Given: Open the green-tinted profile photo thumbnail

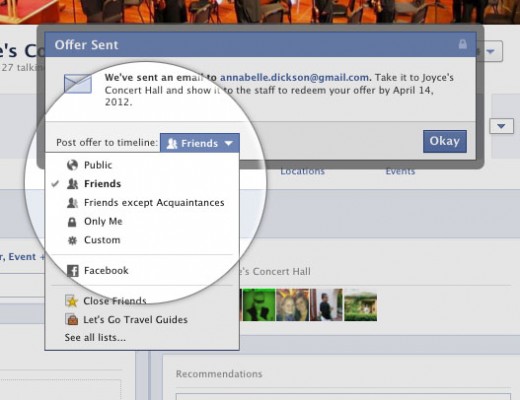Looking at the screenshot, I should pos(259,305).
